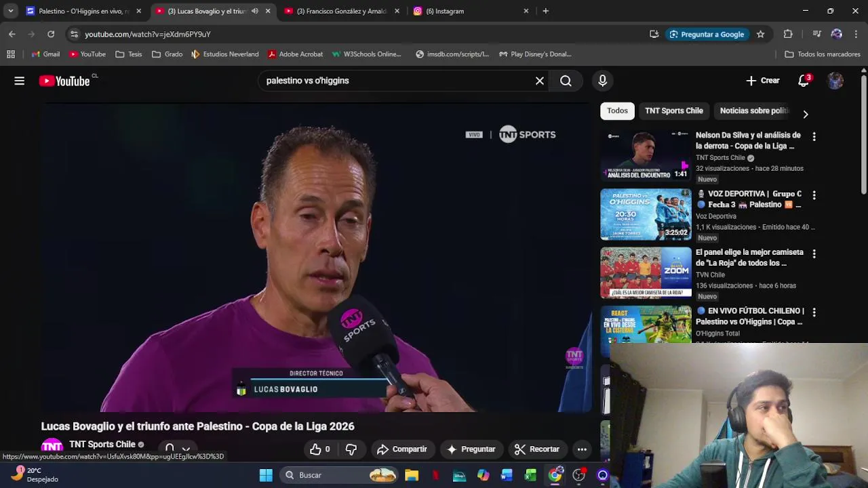The width and height of the screenshot is (868, 488).
Task: Open the Tesis bookmarks folder
Action: pos(129,54)
